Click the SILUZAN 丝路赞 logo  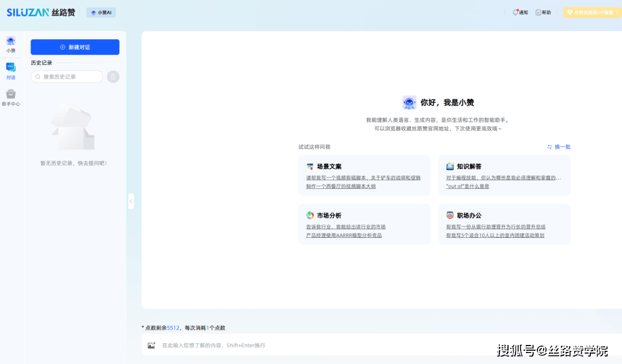pyautogui.click(x=41, y=12)
